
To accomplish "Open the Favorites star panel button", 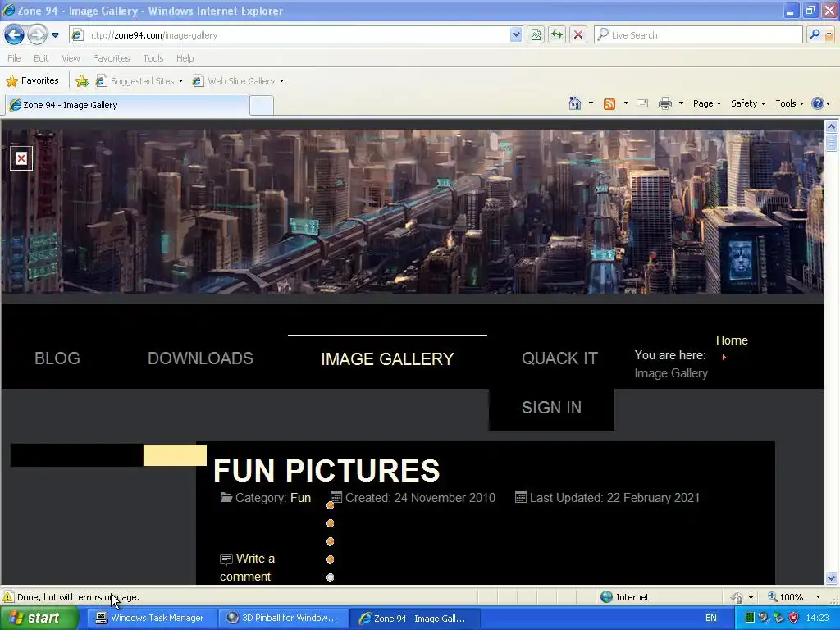I will pyautogui.click(x=32, y=81).
